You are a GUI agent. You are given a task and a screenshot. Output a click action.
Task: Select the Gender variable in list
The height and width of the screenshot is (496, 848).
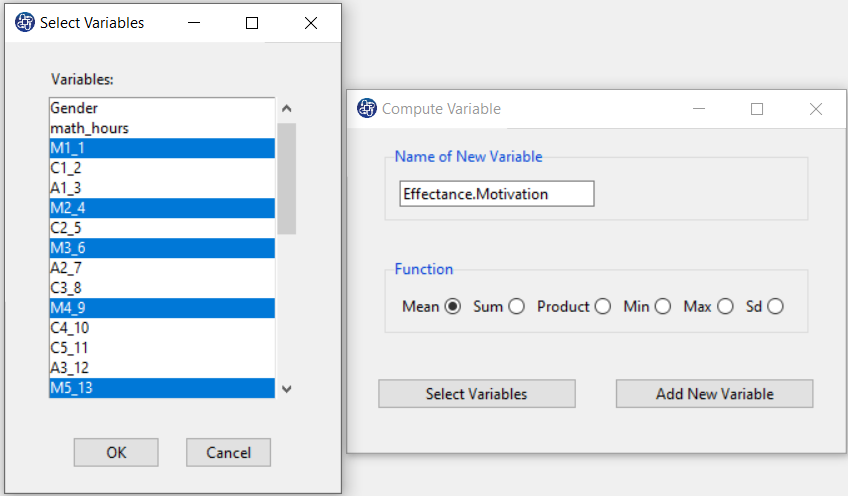(162, 108)
